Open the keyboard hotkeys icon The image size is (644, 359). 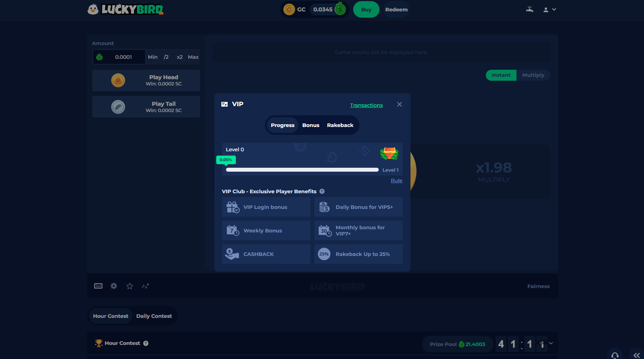click(98, 286)
